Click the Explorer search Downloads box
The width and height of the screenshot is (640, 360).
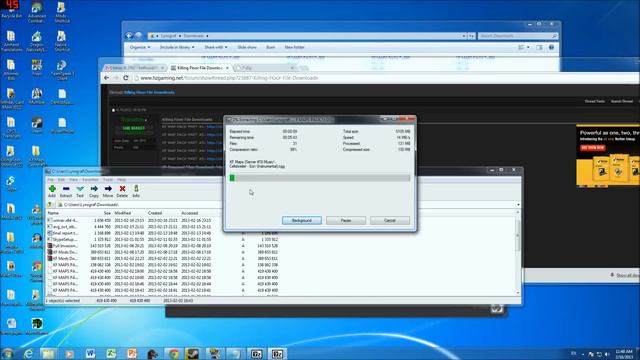click(x=518, y=36)
